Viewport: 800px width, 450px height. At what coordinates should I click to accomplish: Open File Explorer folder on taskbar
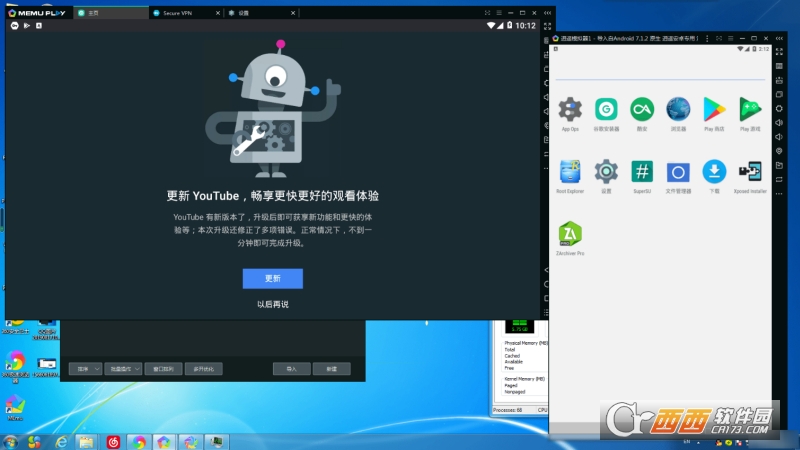86,442
